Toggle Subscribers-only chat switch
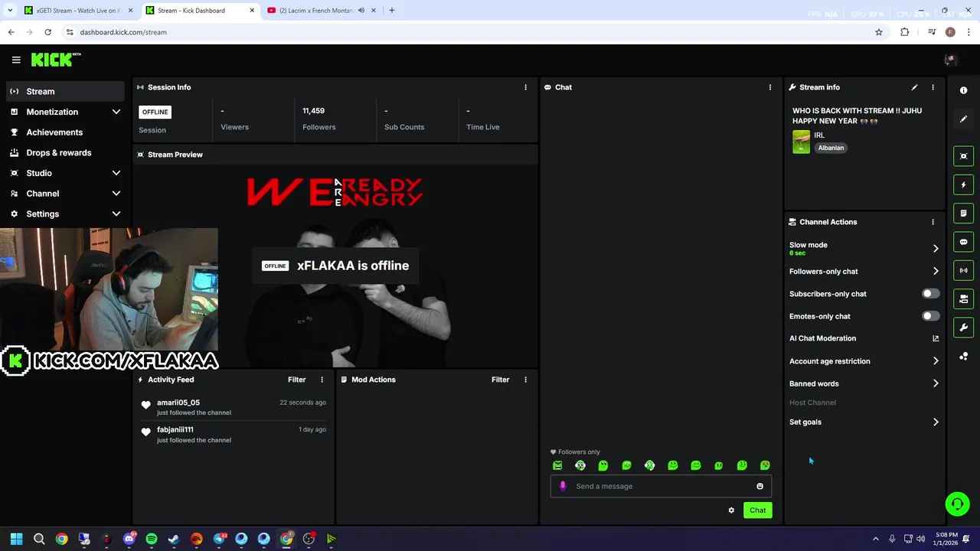This screenshot has width=980, height=551. coord(930,294)
